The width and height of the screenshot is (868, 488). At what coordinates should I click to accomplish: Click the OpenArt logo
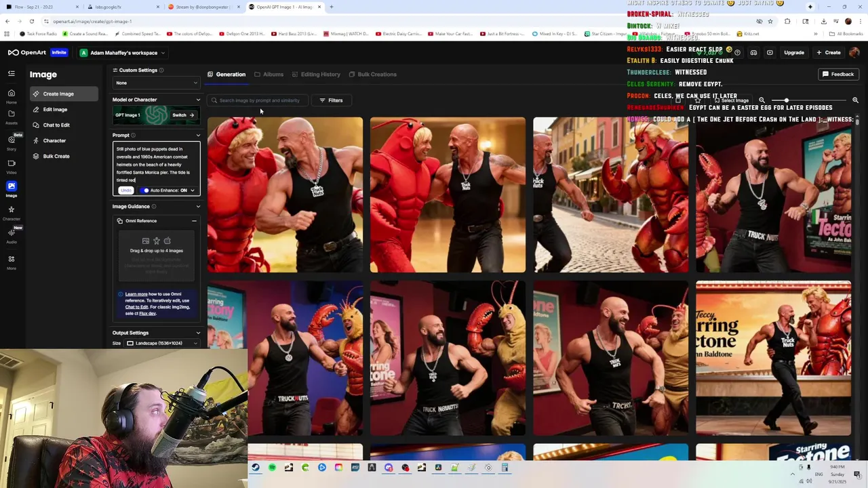28,52
